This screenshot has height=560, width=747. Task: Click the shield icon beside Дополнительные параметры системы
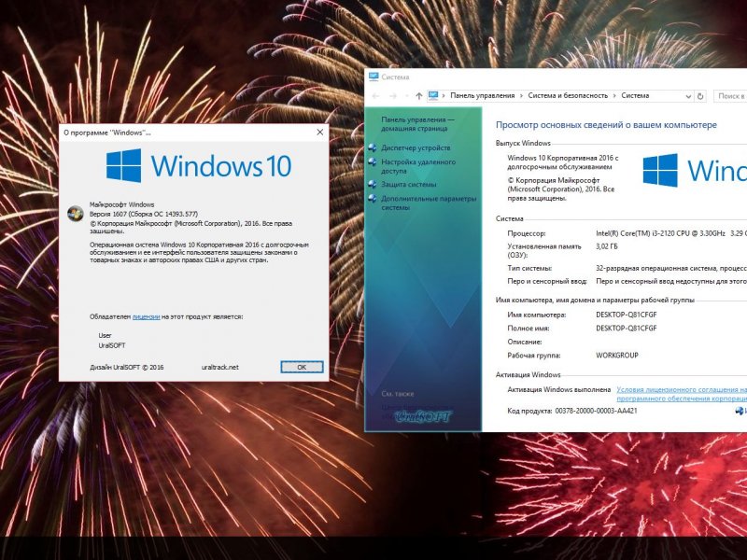coord(373,199)
